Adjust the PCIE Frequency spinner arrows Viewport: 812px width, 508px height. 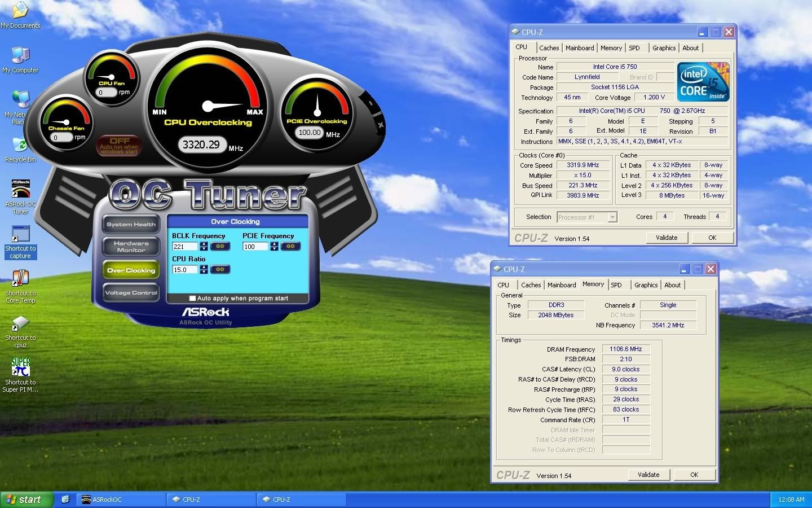pyautogui.click(x=274, y=246)
